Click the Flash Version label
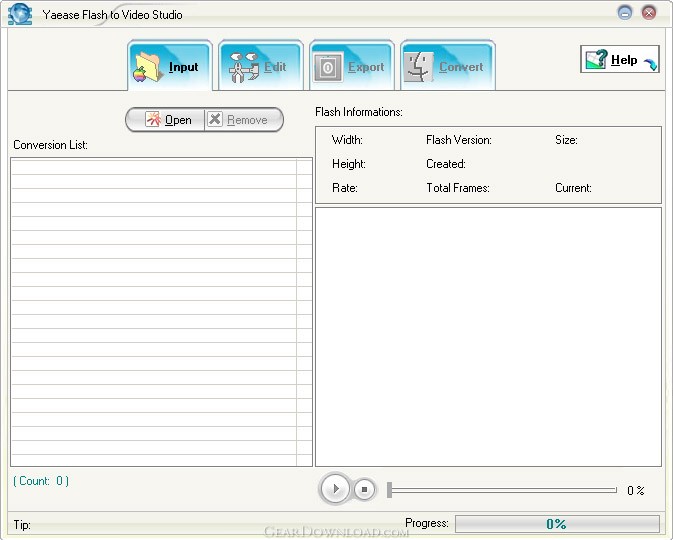The width and height of the screenshot is (673, 540). 459,140
